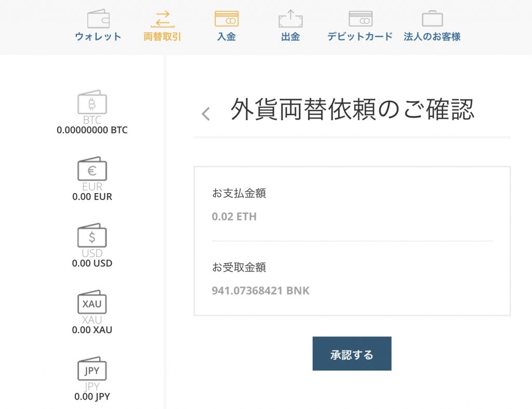Screen dimensions: 532x409
Task: Open the デビットカード card icon
Action: 361,19
